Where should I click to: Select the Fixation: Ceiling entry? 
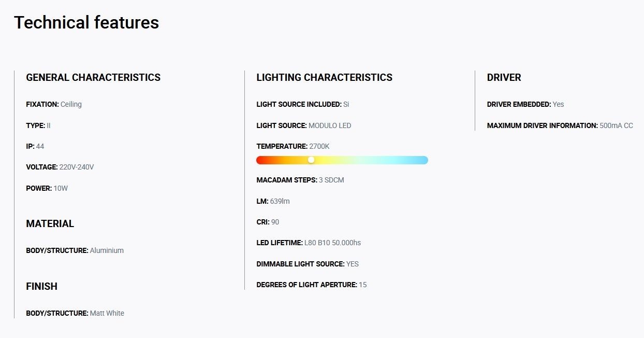click(x=54, y=104)
